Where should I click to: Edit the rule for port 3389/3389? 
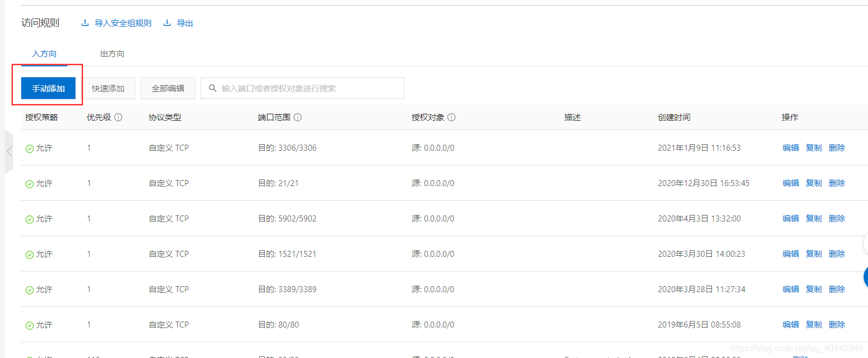(791, 289)
